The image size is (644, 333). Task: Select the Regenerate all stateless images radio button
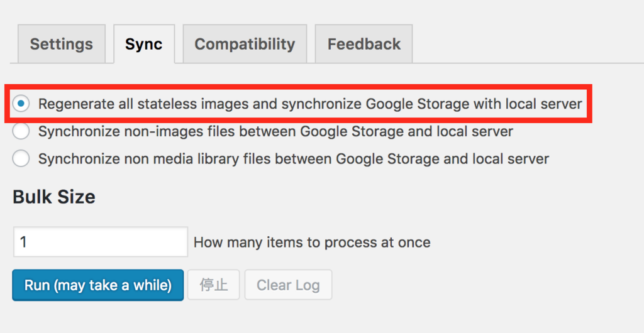click(x=21, y=104)
